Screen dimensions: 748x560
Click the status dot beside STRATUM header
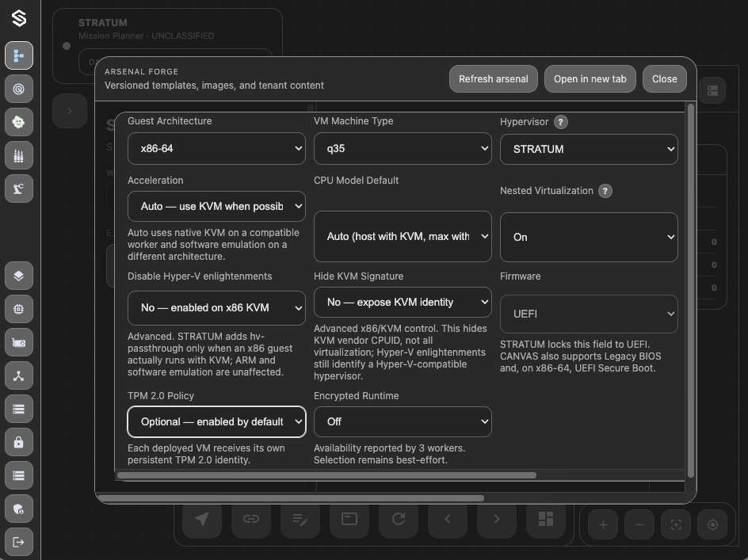click(67, 46)
